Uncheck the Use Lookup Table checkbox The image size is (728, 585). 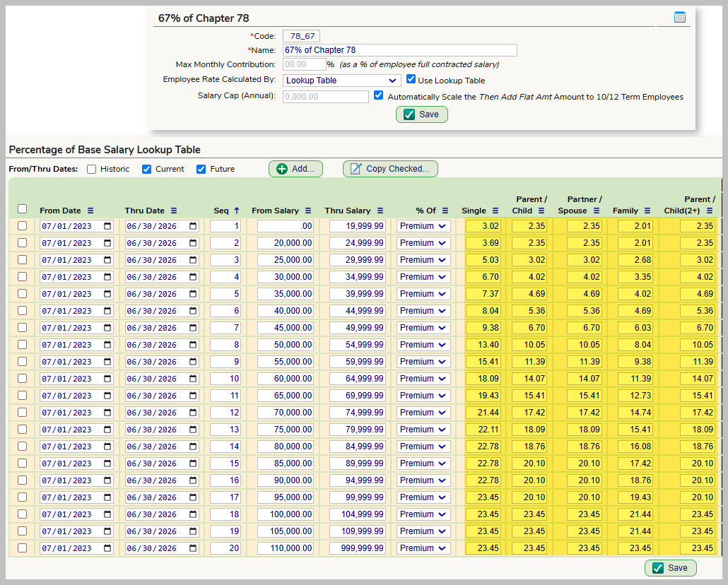411,80
